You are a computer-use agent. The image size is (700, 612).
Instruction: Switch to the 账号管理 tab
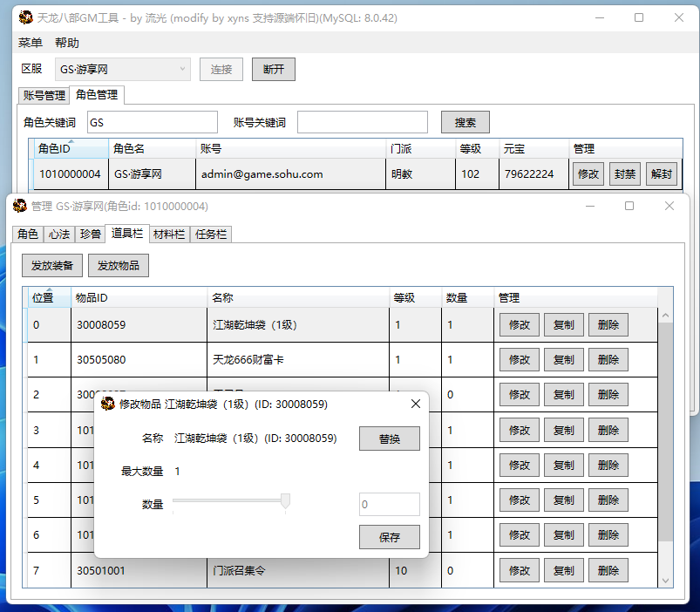[x=44, y=95]
